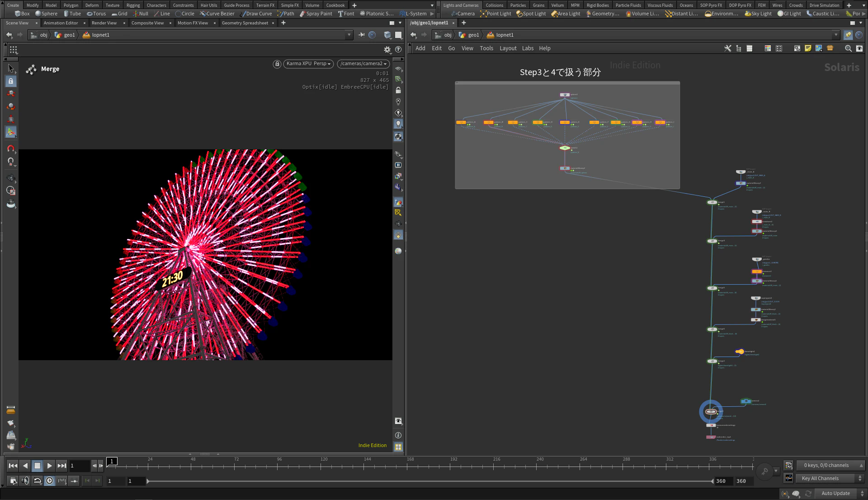This screenshot has width=868, height=500.
Task: Click the Point Light shelf tool
Action: [496, 14]
